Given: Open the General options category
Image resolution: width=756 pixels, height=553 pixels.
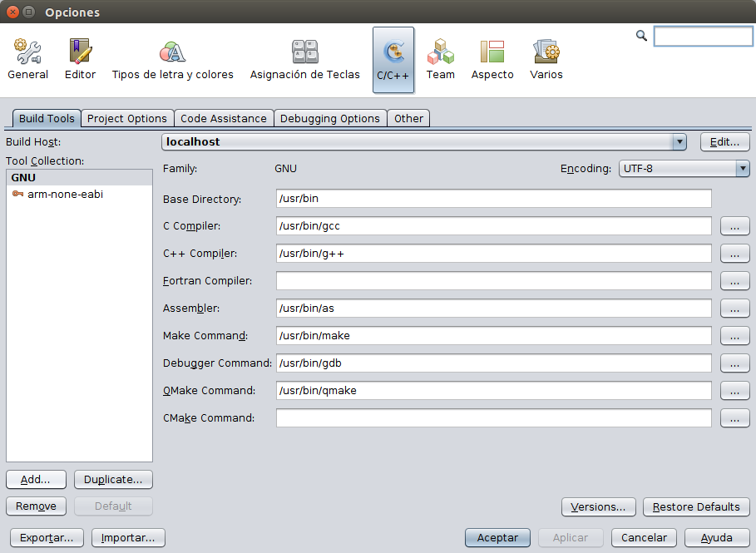Looking at the screenshot, I should (27, 58).
